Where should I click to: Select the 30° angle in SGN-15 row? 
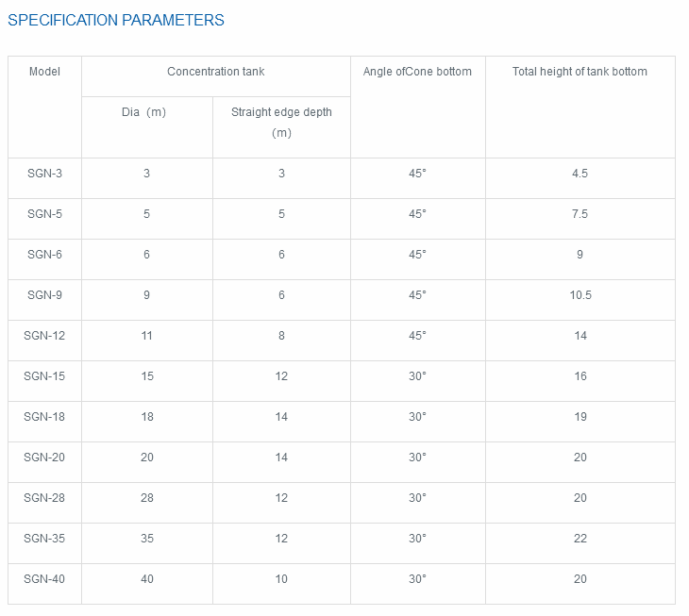(x=417, y=376)
